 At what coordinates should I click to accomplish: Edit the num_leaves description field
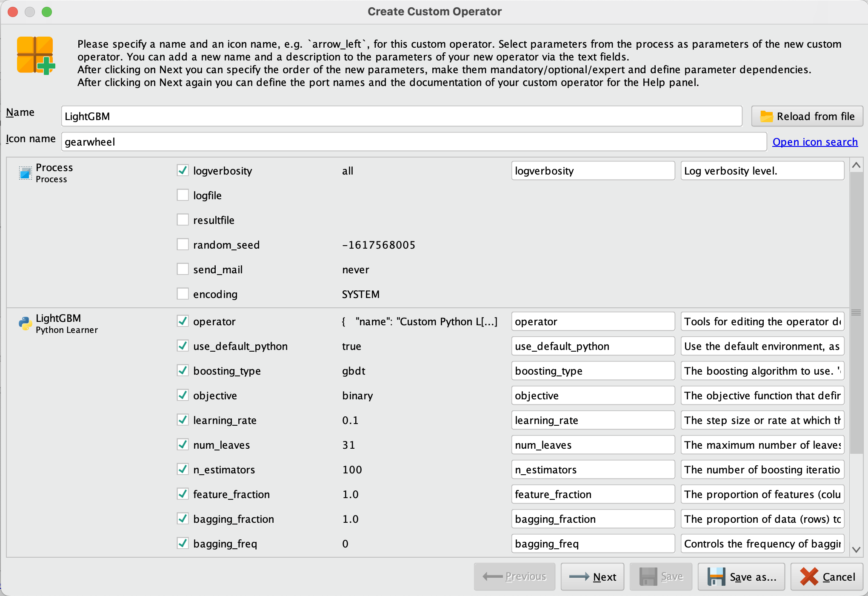click(762, 445)
